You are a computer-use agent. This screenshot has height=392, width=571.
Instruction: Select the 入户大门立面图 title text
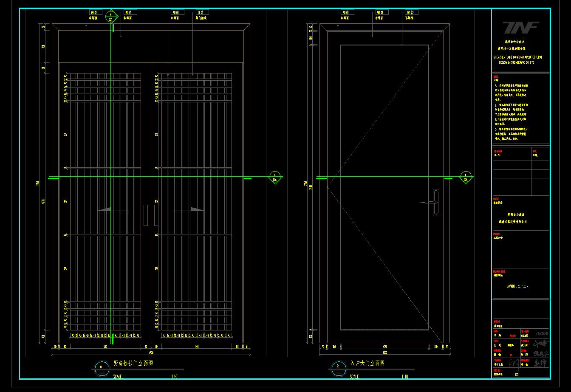[367, 364]
